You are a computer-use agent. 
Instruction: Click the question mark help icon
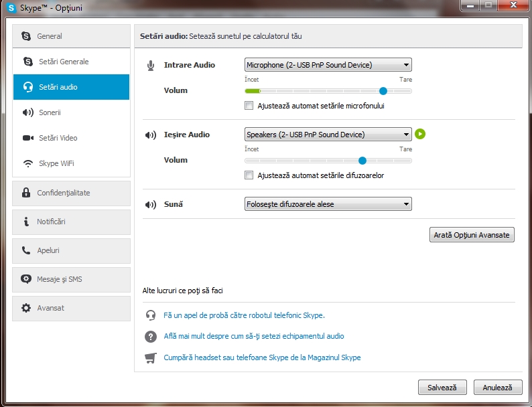[151, 336]
